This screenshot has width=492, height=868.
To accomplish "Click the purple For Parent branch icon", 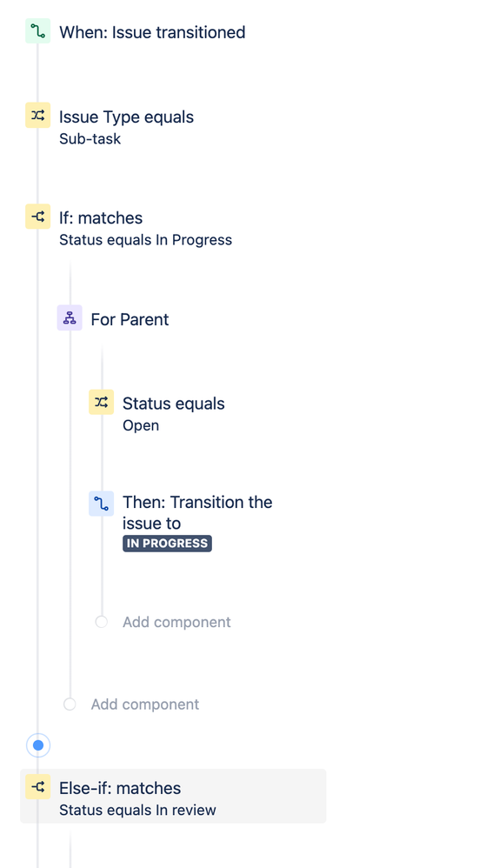I will [x=70, y=317].
